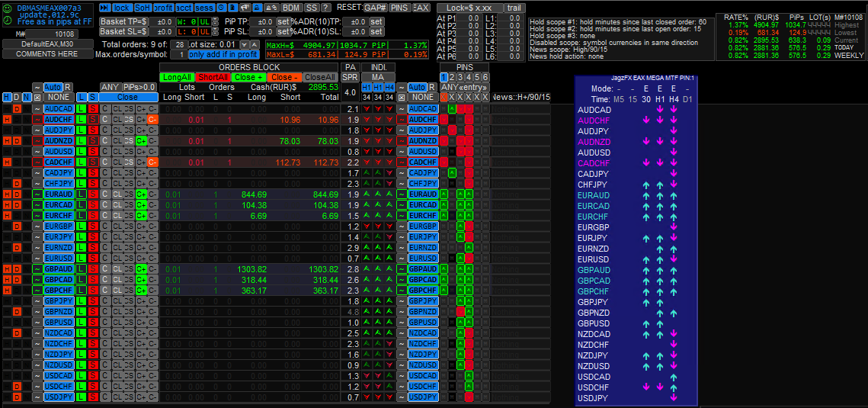This screenshot has width=868, height=408.
Task: Increase lot size with the up arrow
Action: (254, 43)
